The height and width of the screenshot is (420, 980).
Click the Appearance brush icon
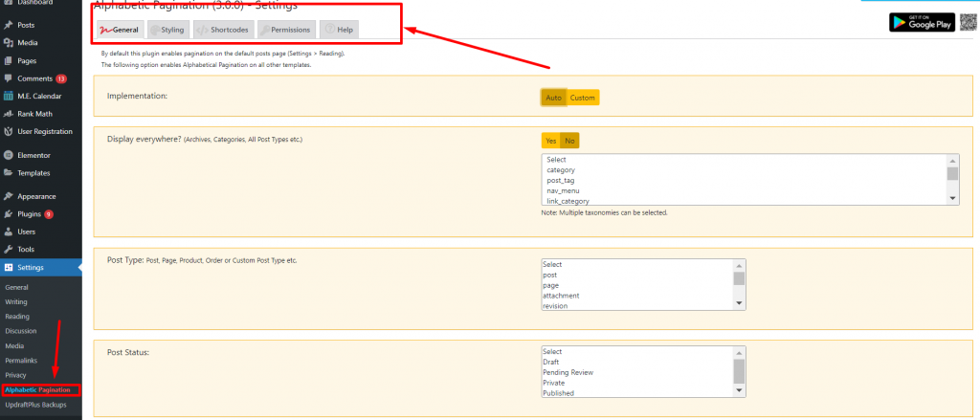pos(9,196)
